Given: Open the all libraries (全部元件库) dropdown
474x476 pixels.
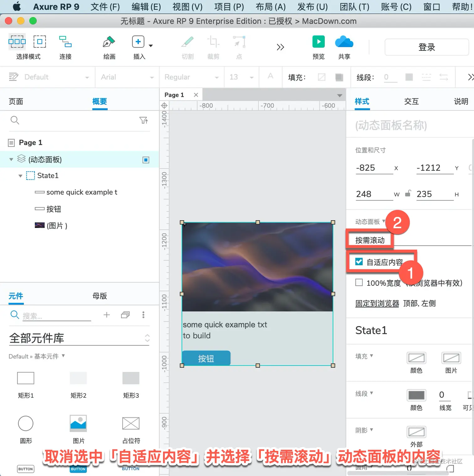Looking at the screenshot, I should [79, 338].
